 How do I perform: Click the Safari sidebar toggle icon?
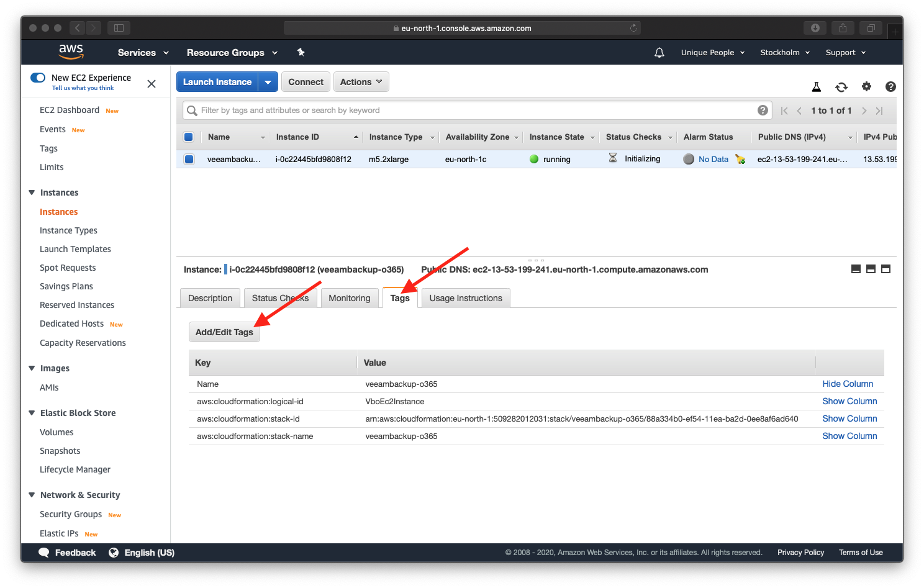pyautogui.click(x=119, y=28)
